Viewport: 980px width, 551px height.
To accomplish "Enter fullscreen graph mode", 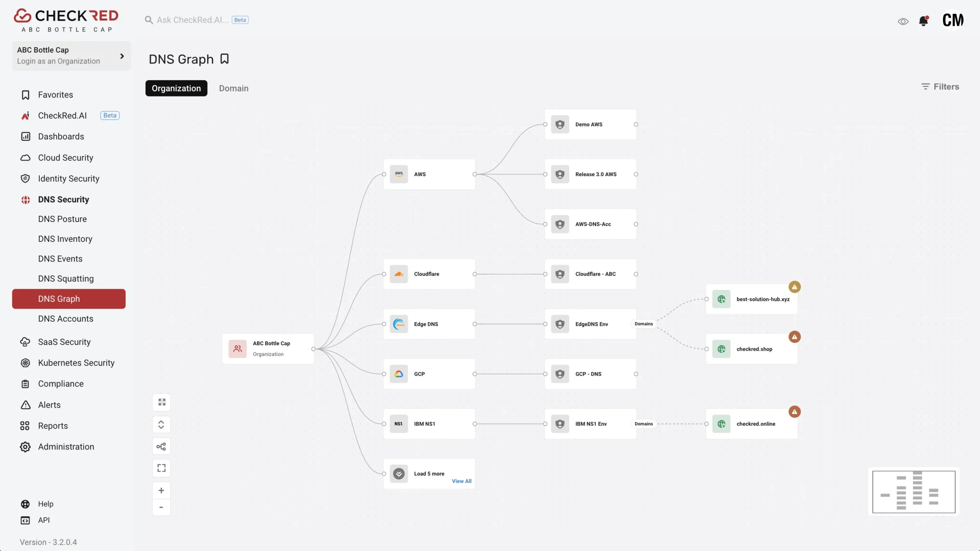I will point(162,468).
